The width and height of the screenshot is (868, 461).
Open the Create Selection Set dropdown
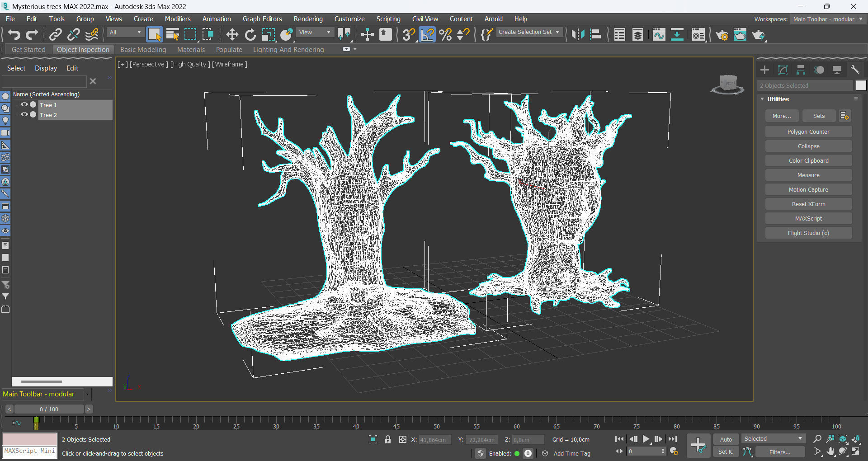(x=529, y=32)
